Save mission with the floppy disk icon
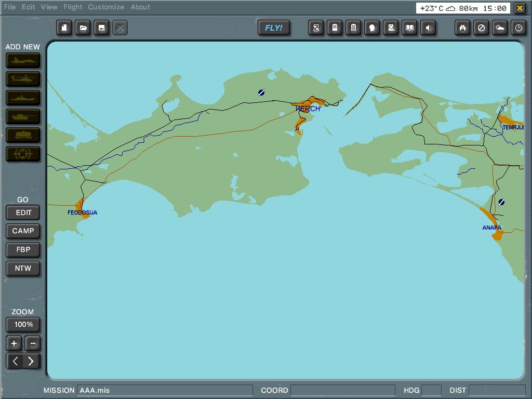Image resolution: width=532 pixels, height=399 pixels. [x=101, y=28]
